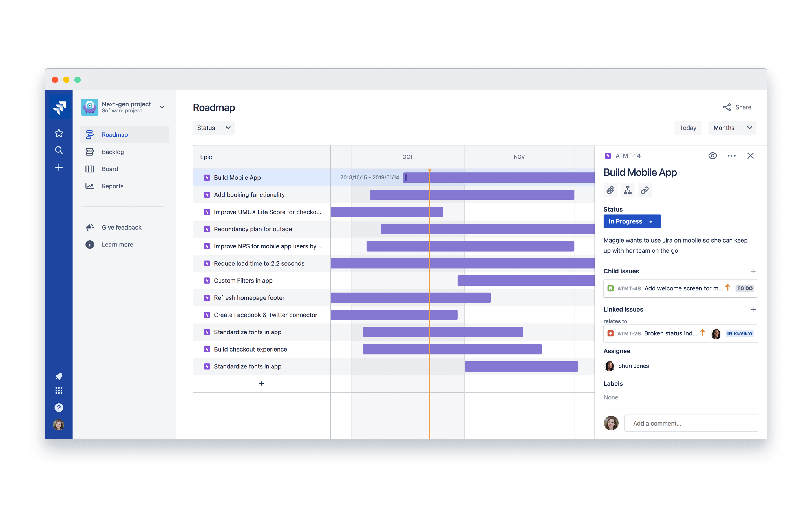Click the link/URL icon on issue
The width and height of the screenshot is (812, 507).
tap(644, 190)
